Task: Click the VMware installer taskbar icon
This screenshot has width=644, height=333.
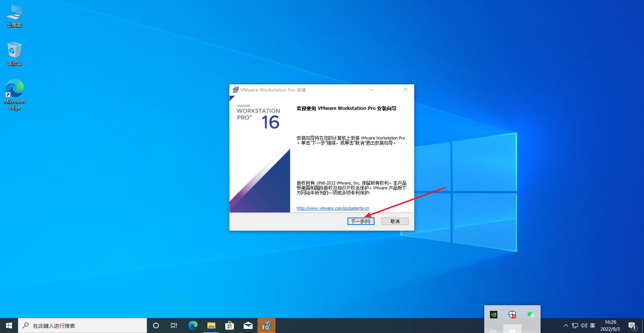Action: pyautogui.click(x=267, y=325)
